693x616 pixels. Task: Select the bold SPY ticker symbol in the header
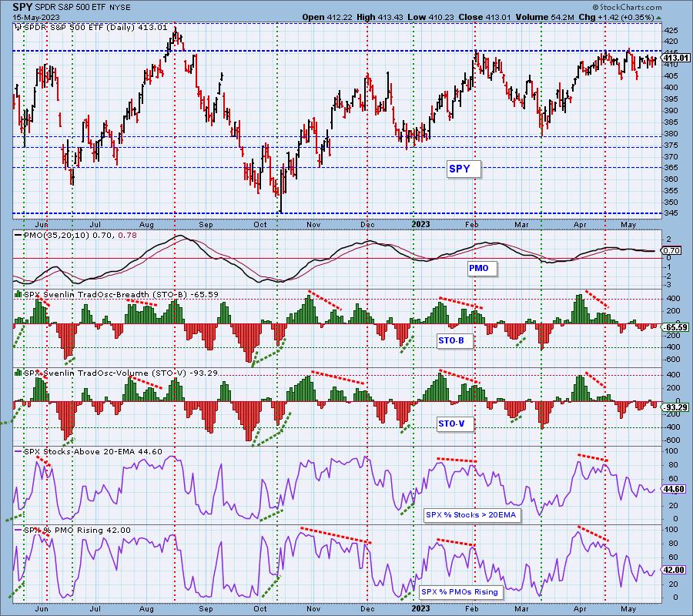click(22, 7)
